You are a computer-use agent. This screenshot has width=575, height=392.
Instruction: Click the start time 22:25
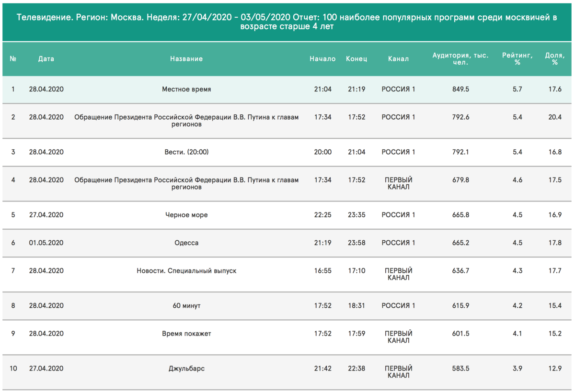pyautogui.click(x=322, y=215)
